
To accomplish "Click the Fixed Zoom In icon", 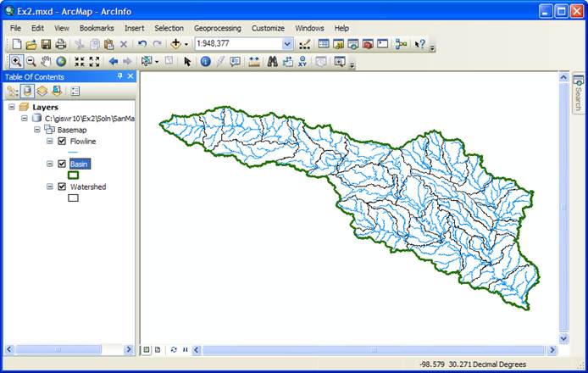I will click(x=79, y=62).
